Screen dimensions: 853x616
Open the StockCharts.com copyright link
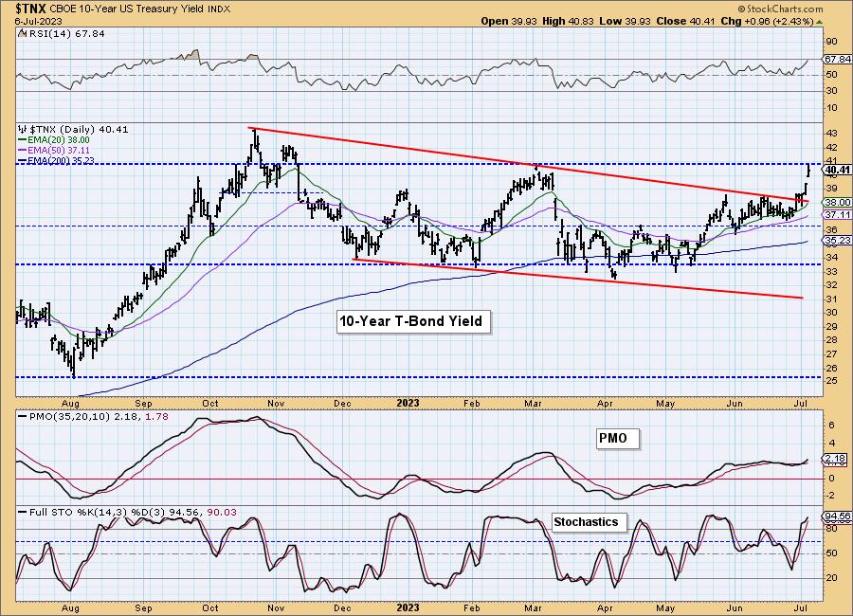[781, 9]
